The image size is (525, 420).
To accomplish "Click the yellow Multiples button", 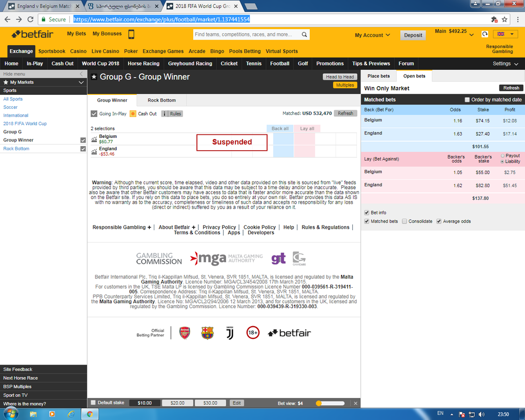I will (x=345, y=85).
